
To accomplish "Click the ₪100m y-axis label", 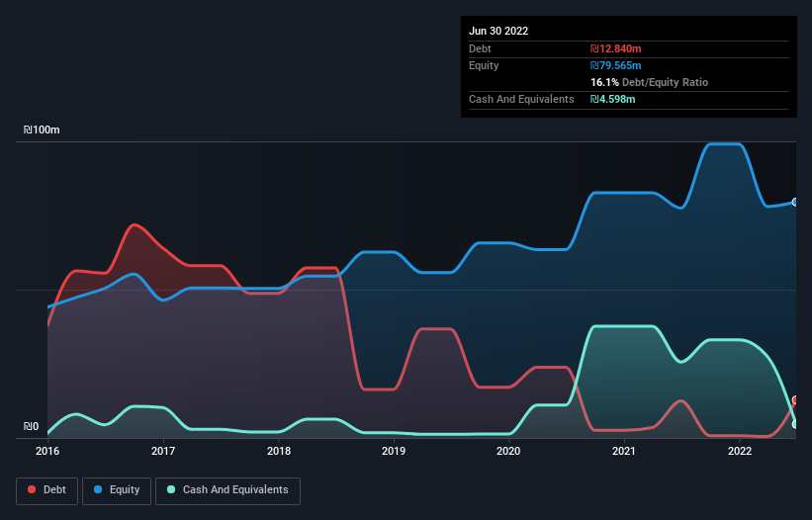I will 42,130.
